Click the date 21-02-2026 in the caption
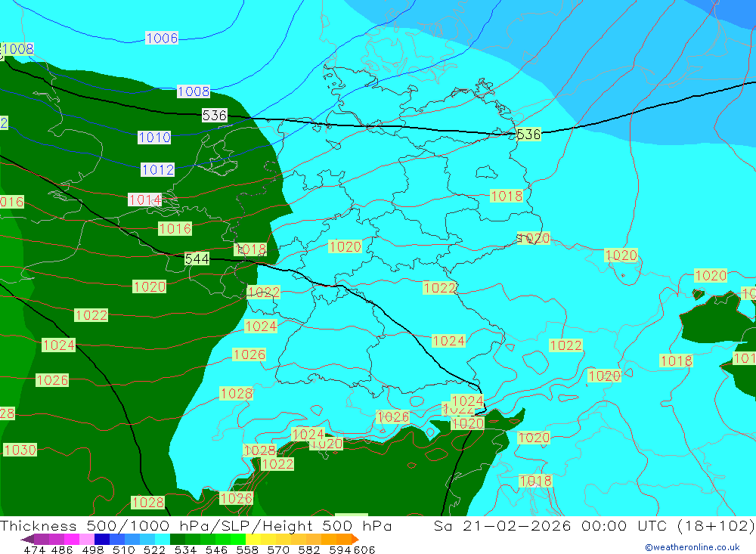The width and height of the screenshot is (756, 554). tap(517, 525)
